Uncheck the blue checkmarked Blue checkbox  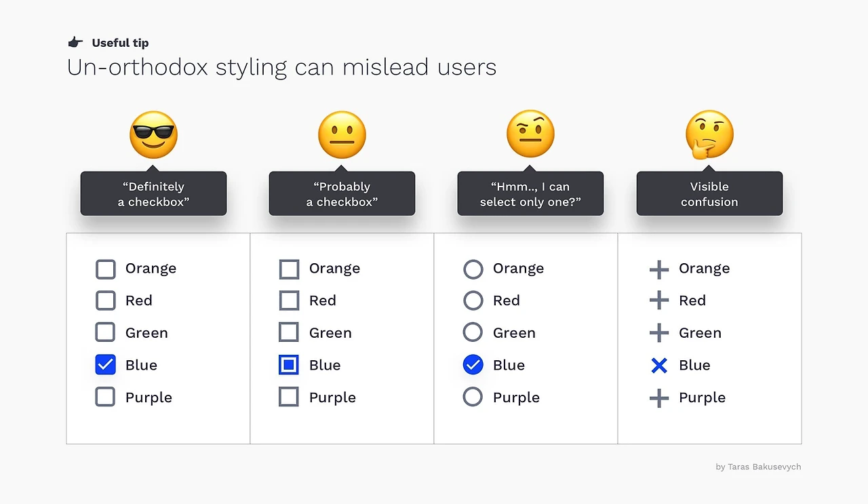[x=106, y=366]
